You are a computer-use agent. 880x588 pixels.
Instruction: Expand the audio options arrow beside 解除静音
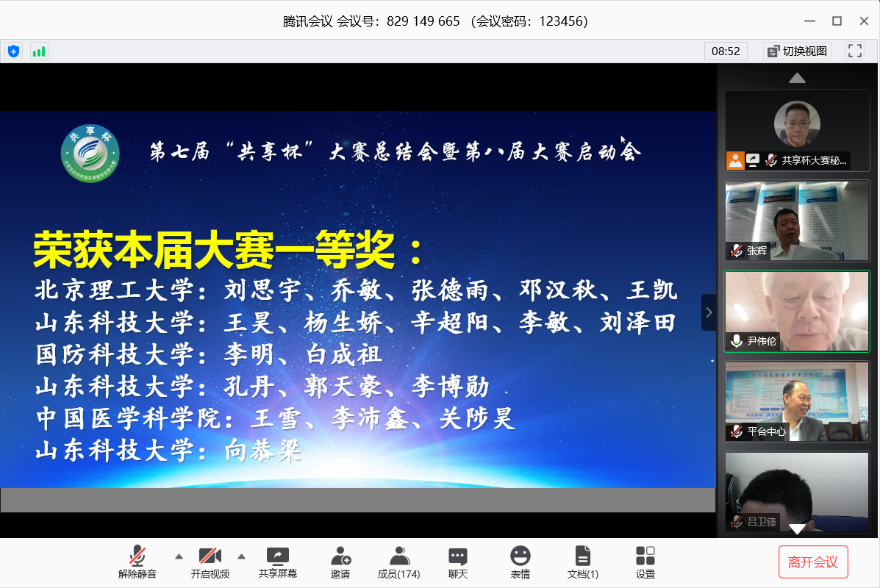coord(179,556)
